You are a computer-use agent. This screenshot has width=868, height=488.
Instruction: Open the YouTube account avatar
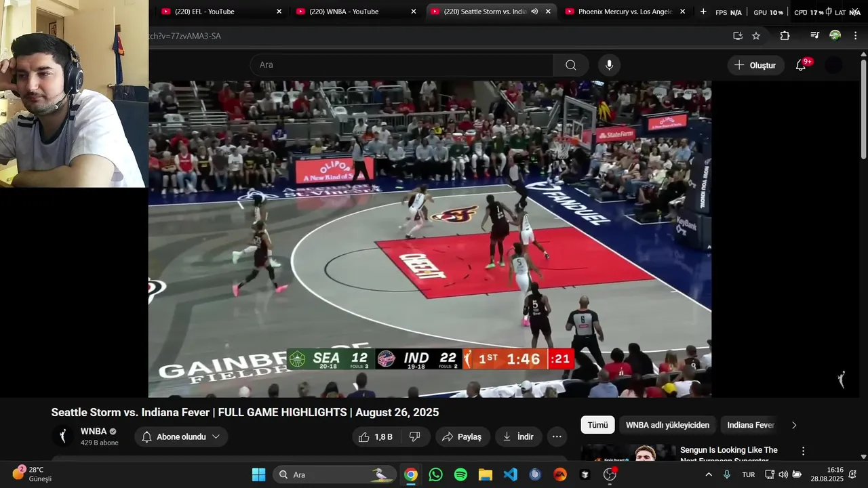coord(833,65)
